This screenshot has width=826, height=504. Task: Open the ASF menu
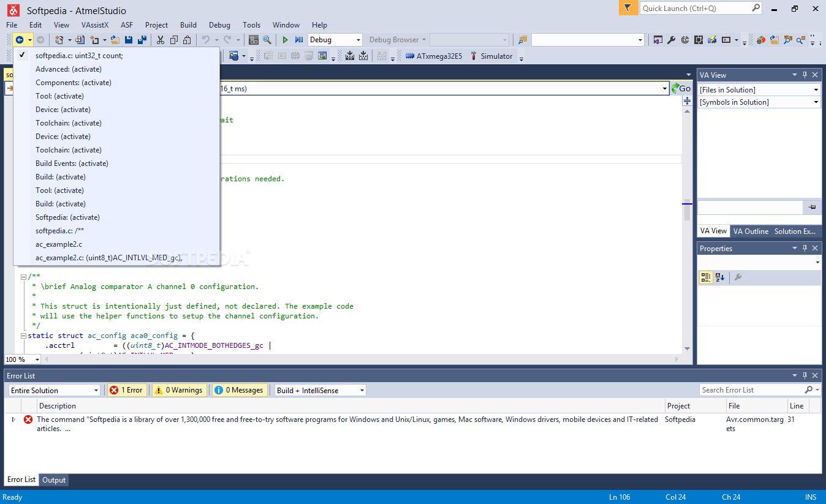(127, 25)
